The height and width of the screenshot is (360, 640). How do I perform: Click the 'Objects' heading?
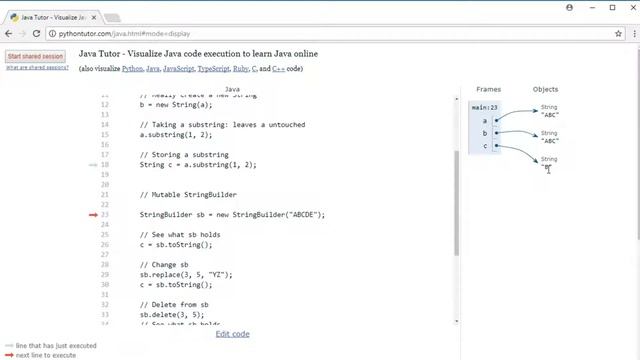545,89
